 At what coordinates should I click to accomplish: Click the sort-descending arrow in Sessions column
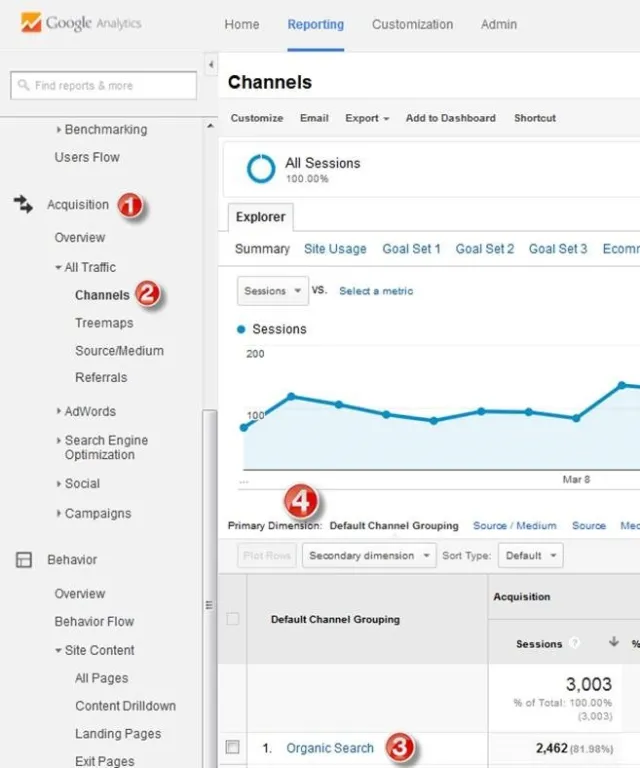click(614, 642)
